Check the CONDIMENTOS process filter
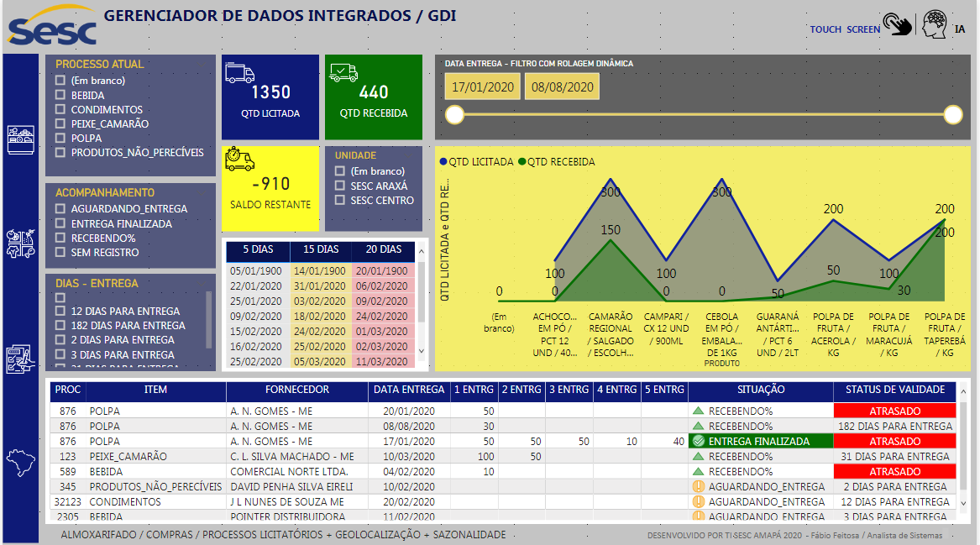980x545 pixels. [60, 109]
